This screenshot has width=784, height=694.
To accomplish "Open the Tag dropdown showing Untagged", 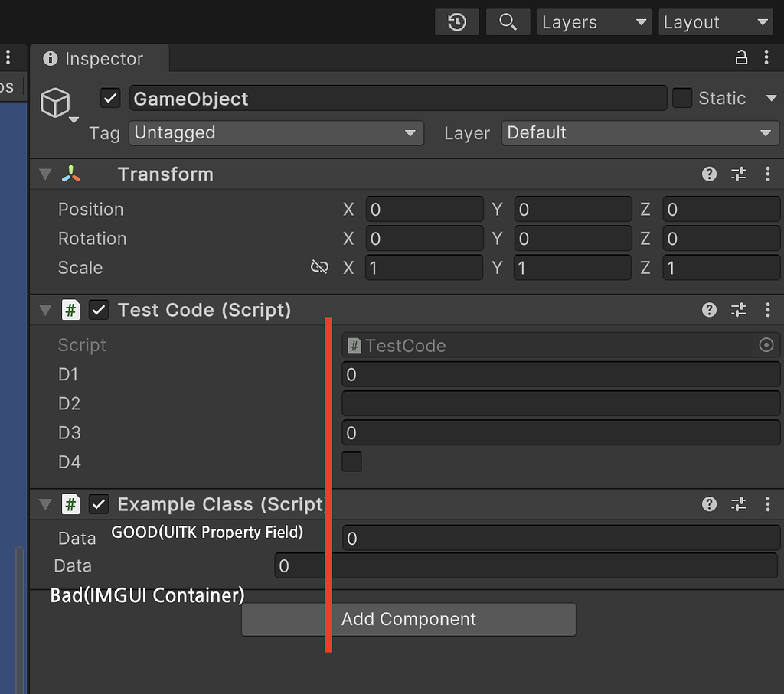I will point(276,133).
